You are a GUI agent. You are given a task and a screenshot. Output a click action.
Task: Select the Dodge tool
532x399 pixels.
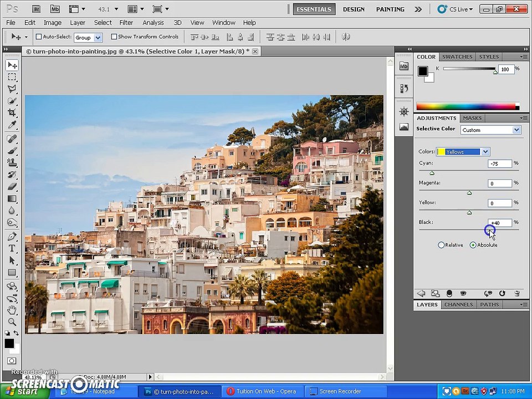[x=12, y=223]
